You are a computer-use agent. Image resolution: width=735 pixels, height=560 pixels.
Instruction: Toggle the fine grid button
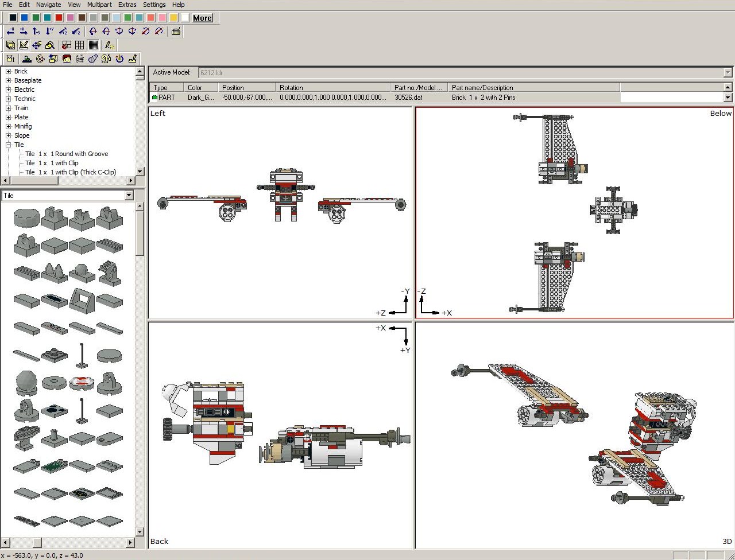pyautogui.click(x=93, y=45)
